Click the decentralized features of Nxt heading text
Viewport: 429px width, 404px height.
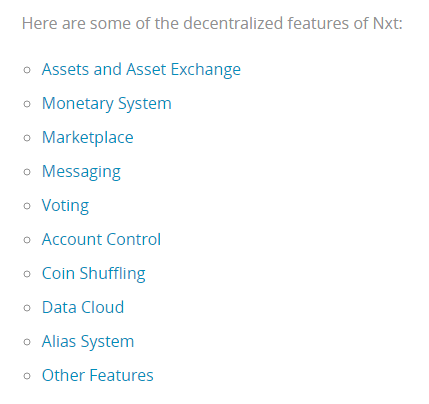pos(212,24)
